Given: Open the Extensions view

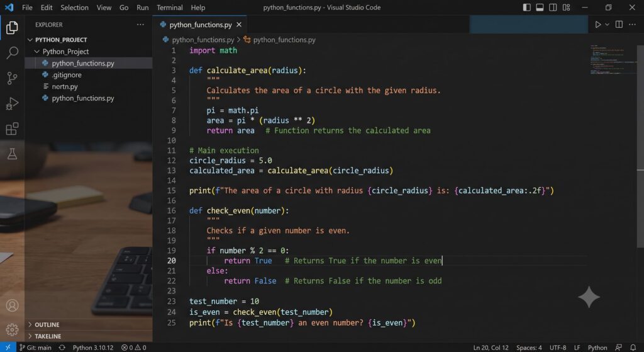Looking at the screenshot, I should 13,128.
